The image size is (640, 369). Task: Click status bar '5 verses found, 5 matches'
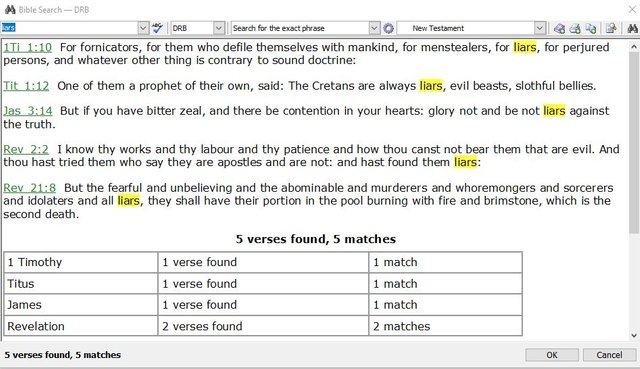pyautogui.click(x=63, y=355)
